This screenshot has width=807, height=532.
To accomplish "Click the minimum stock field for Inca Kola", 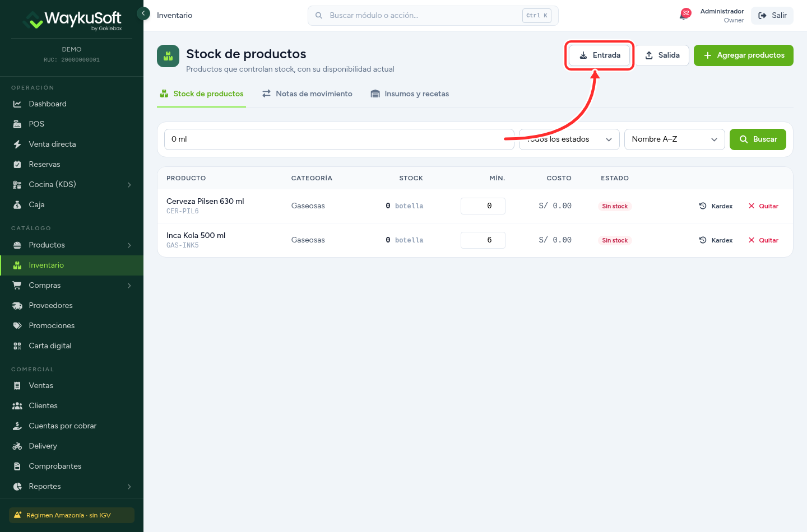I will click(483, 240).
